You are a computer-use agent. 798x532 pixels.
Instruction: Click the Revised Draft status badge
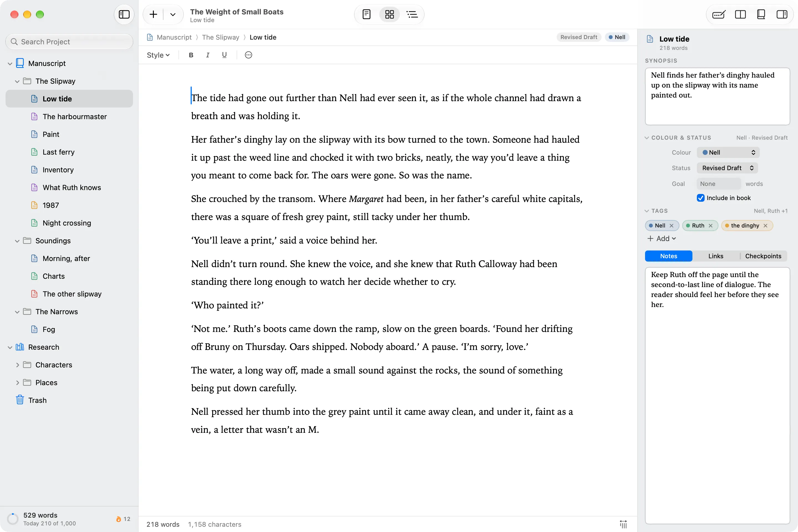point(579,37)
